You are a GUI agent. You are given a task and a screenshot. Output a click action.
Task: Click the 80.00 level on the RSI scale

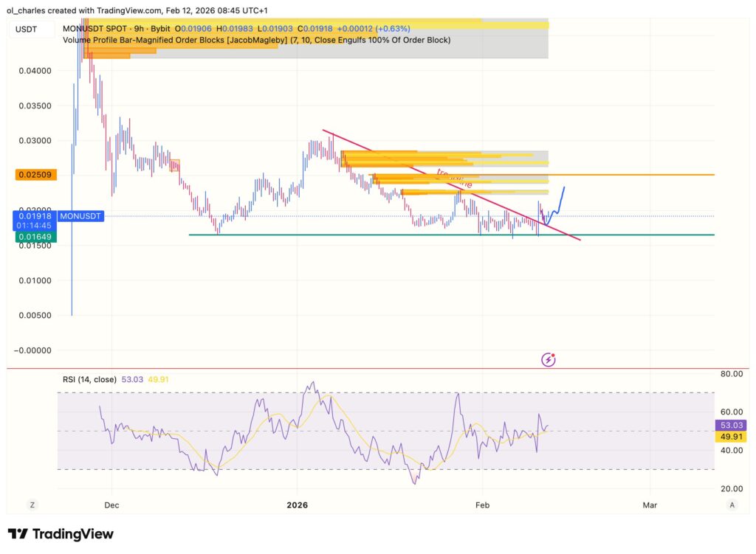(x=732, y=373)
